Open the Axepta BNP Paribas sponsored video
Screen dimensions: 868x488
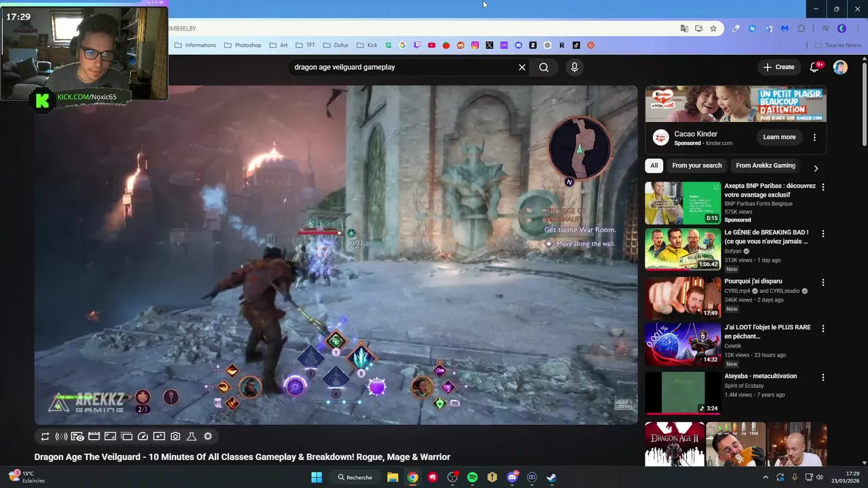pyautogui.click(x=683, y=203)
